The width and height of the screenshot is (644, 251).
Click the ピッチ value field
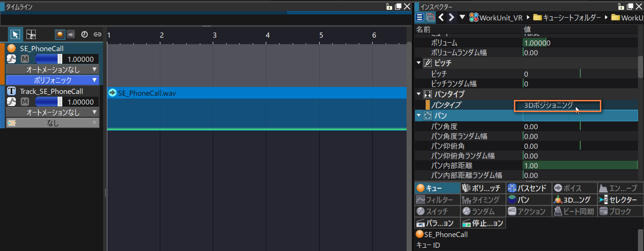point(580,74)
